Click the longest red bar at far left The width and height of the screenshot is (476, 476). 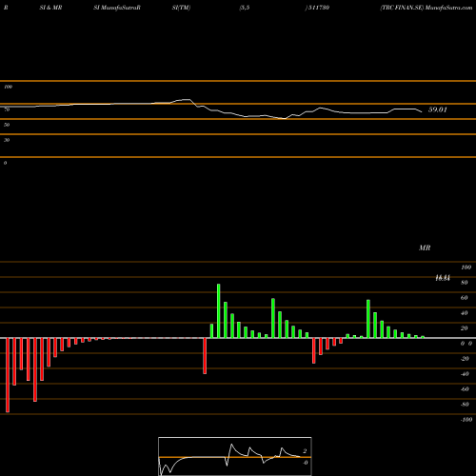[8, 375]
